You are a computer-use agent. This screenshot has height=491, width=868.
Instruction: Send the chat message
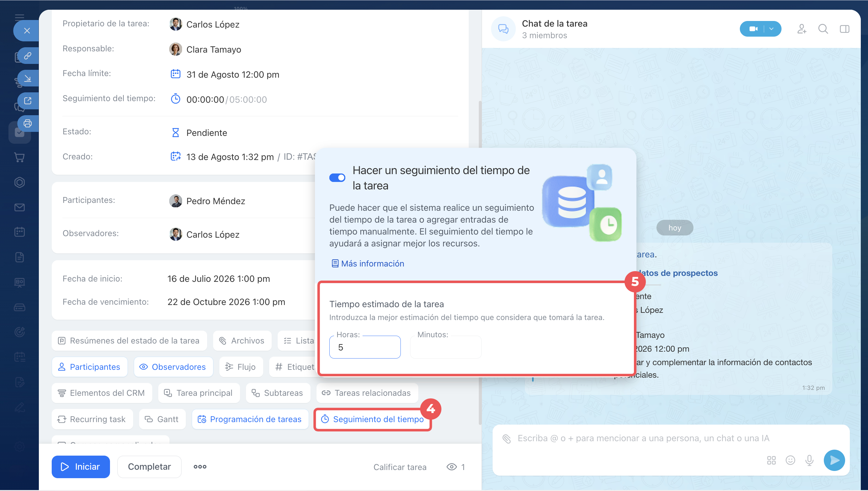834,460
